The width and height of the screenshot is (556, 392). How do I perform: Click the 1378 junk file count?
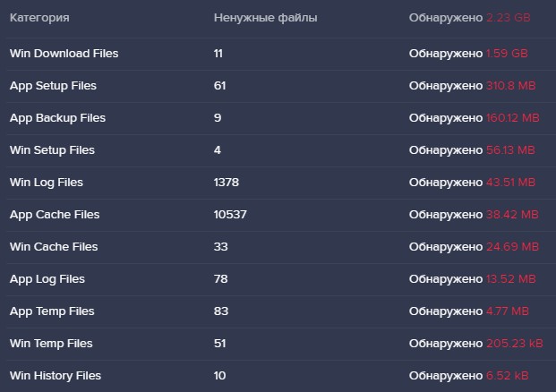coord(227,183)
